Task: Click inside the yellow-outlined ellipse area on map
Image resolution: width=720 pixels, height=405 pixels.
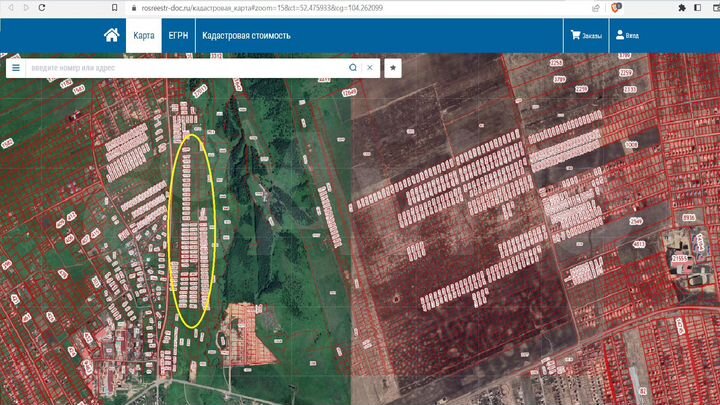Action: pos(192,230)
